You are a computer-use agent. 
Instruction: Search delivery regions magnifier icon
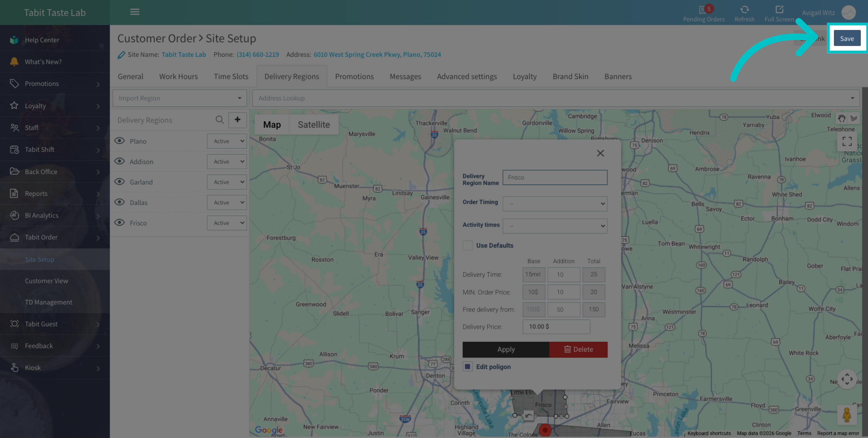pos(219,120)
